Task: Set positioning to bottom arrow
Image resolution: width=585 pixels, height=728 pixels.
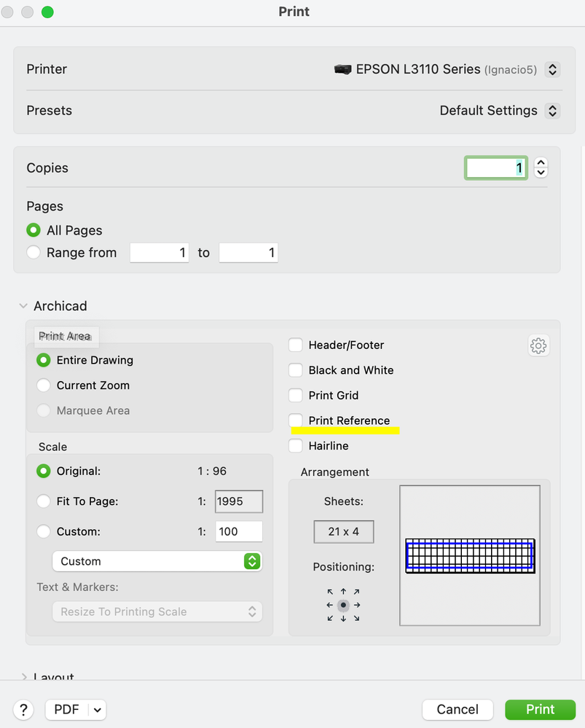Action: click(x=343, y=619)
